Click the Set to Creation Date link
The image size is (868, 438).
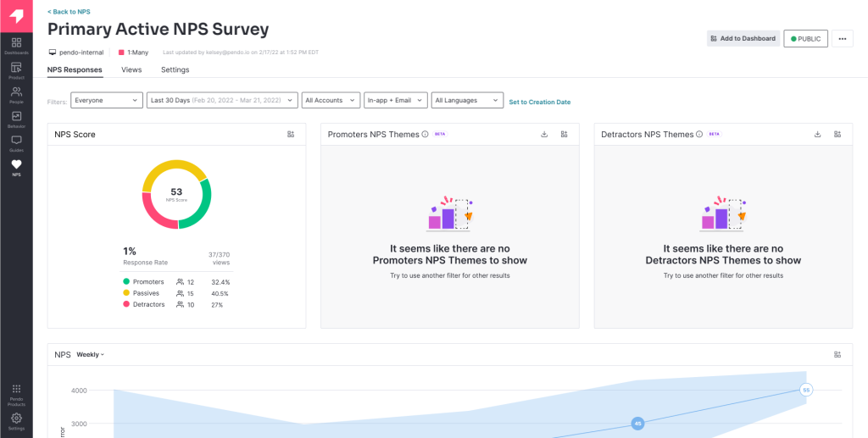click(x=539, y=102)
